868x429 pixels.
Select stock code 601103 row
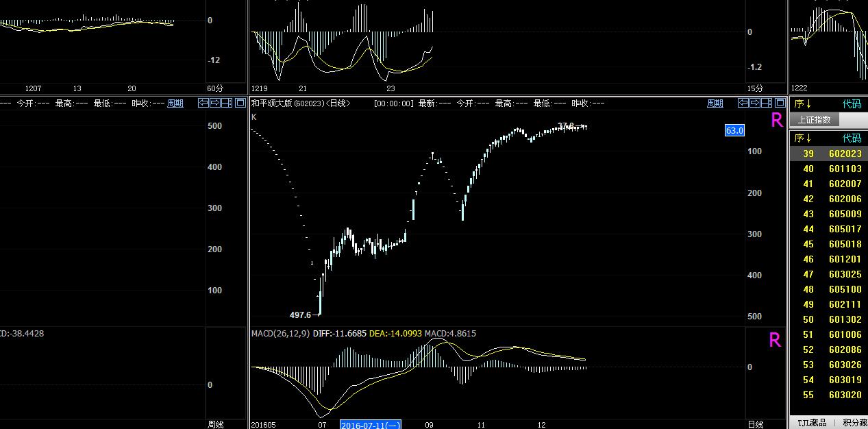845,169
